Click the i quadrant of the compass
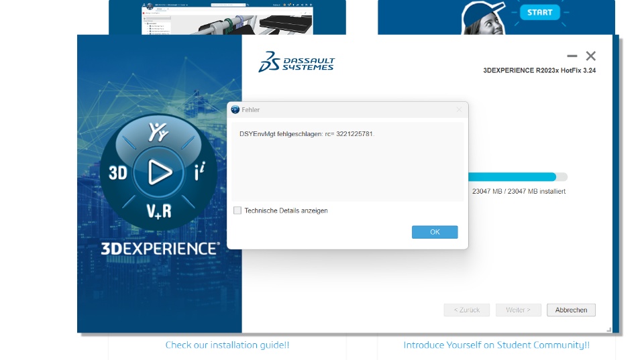Viewport: 644px width, 360px height. point(200,172)
